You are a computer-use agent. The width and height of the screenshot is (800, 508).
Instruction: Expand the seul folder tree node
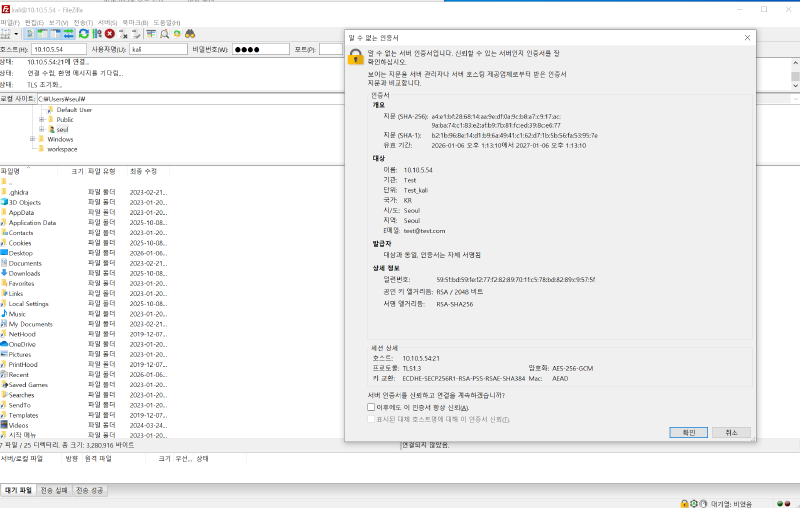point(41,129)
